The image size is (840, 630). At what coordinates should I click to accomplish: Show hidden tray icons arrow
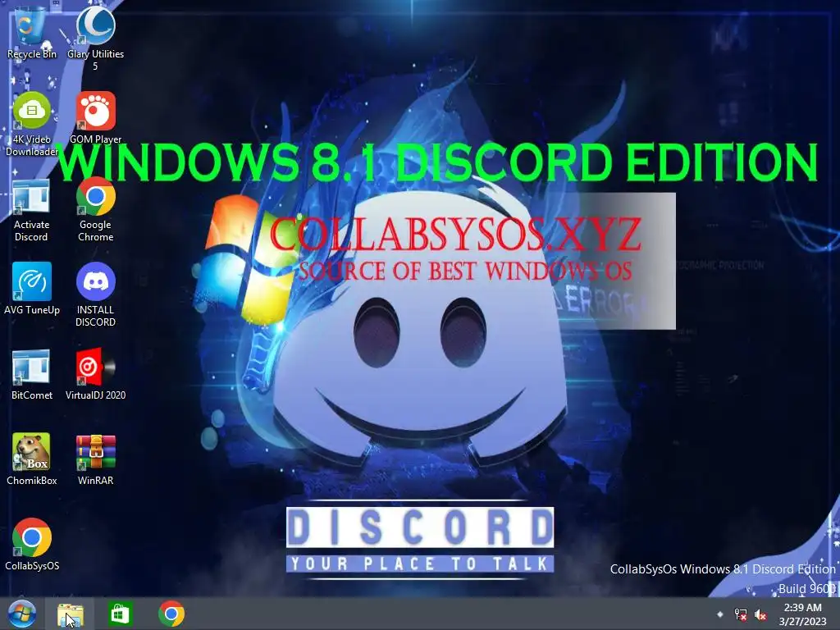[x=720, y=614]
